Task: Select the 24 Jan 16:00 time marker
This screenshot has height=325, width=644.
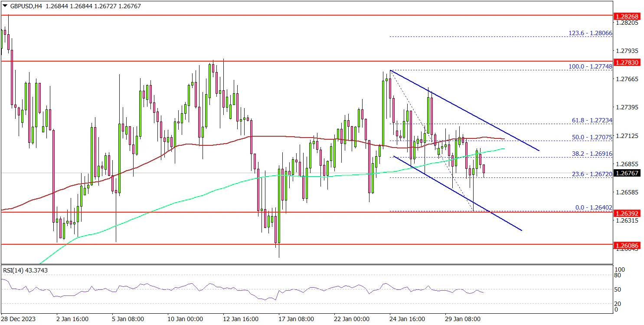Action: coord(406,319)
